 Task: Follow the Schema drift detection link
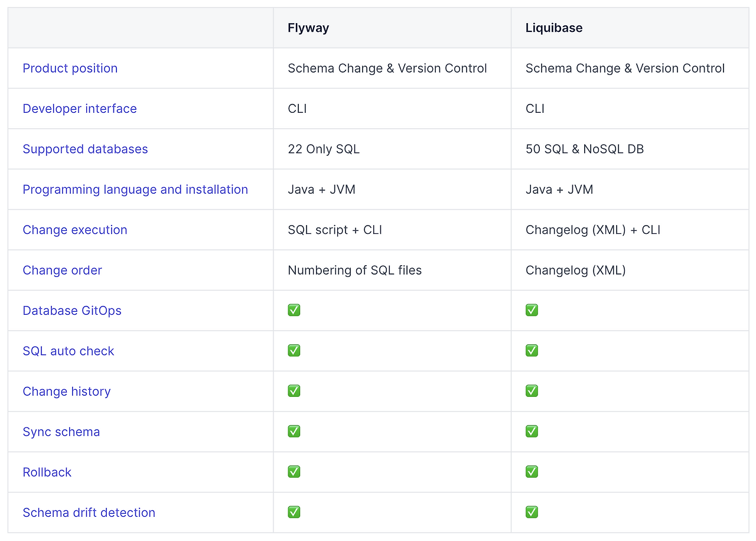pos(89,513)
